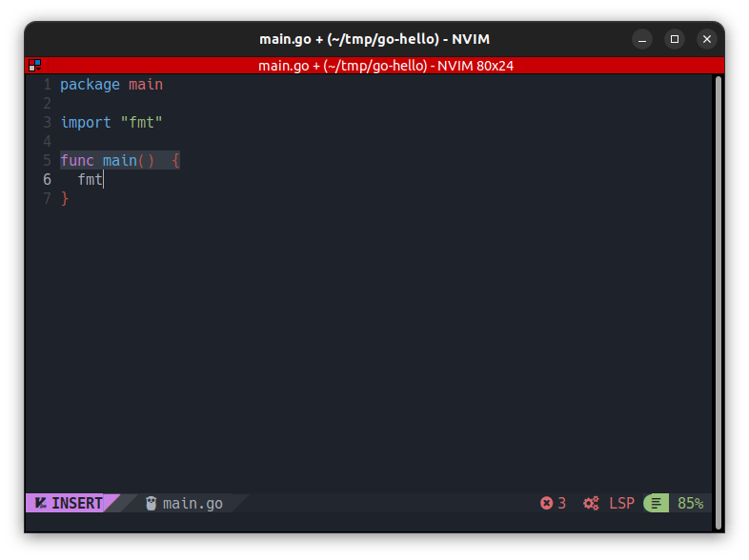749x560 pixels.
Task: Maximize the NVIM window
Action: [675, 39]
